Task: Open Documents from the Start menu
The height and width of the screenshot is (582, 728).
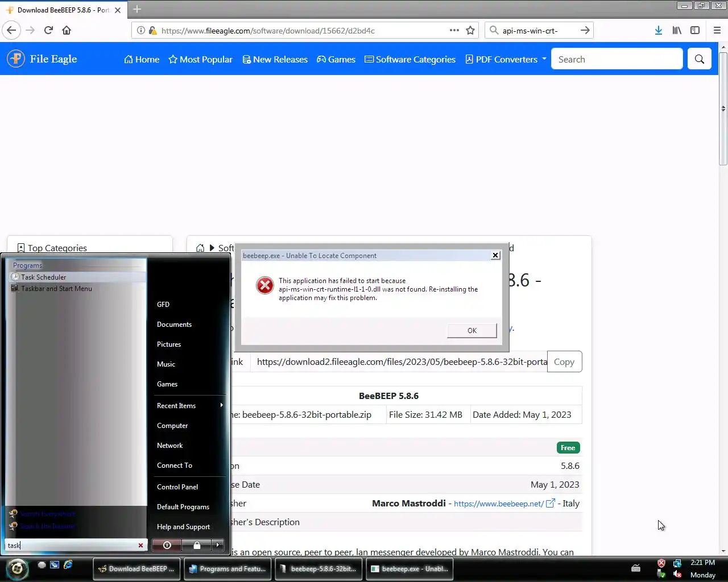Action: (174, 325)
